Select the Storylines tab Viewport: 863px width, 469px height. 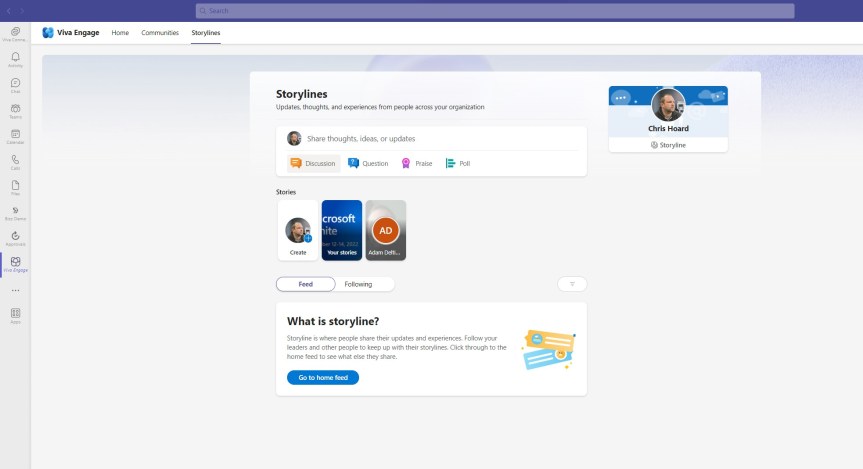tap(206, 32)
